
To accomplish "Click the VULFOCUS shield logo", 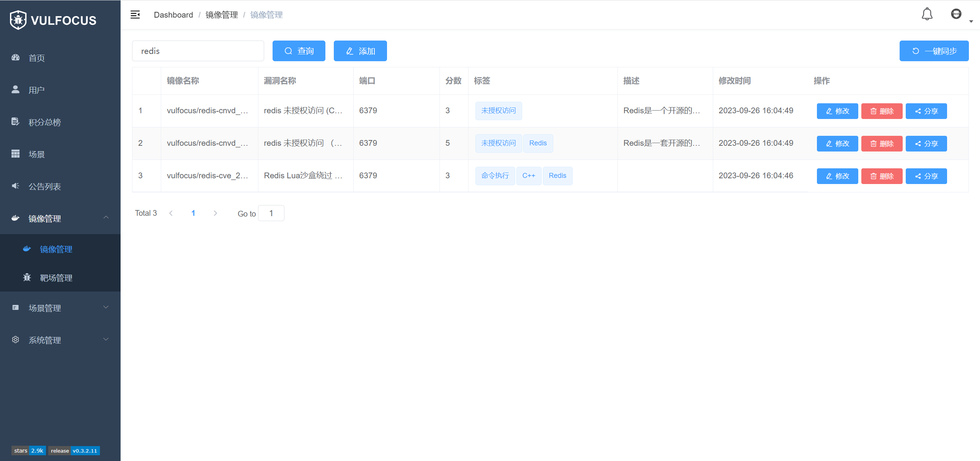I will (18, 20).
